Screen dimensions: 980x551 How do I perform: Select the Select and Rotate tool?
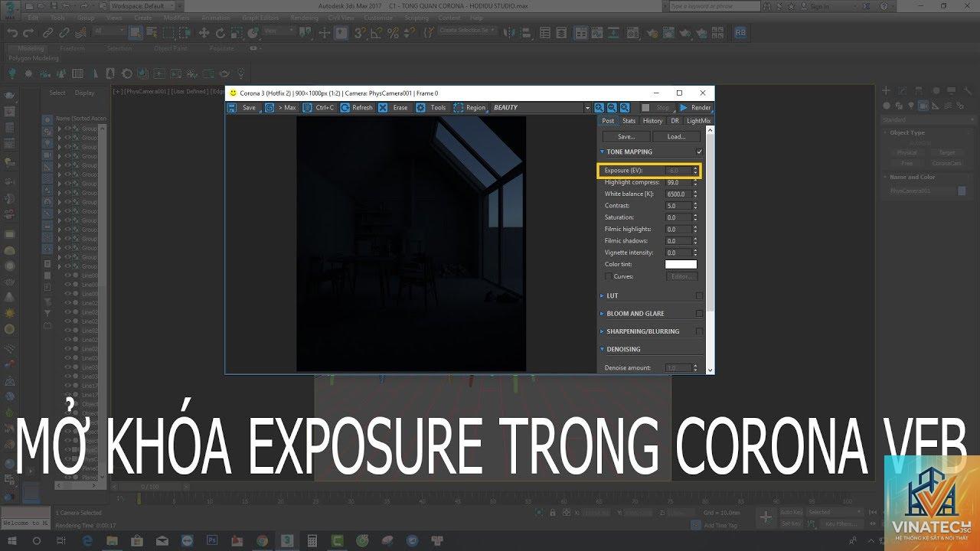pos(220,33)
